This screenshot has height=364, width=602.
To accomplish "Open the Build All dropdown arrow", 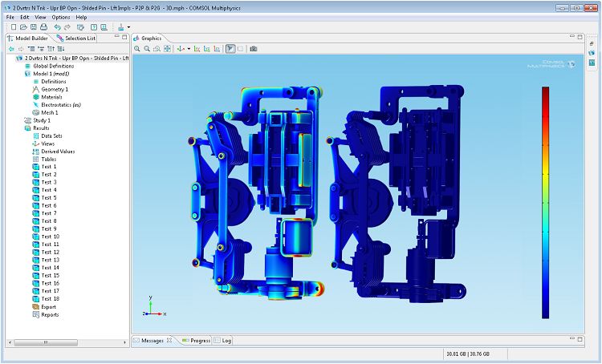I will click(x=128, y=27).
